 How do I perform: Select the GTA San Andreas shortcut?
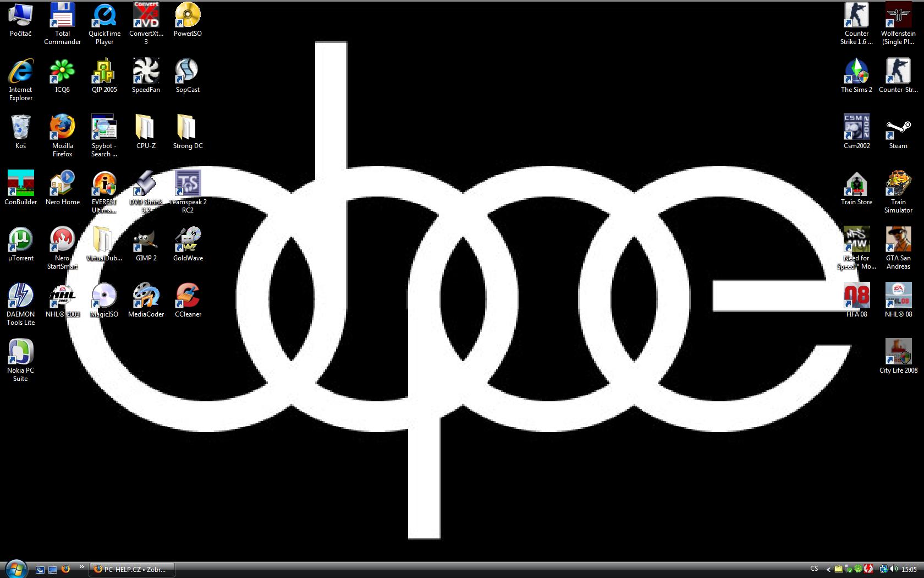pos(898,249)
